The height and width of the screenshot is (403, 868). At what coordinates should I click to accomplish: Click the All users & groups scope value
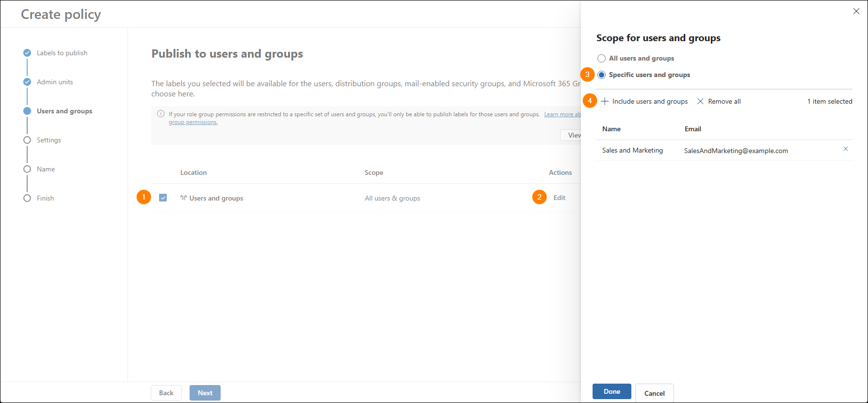coord(393,198)
